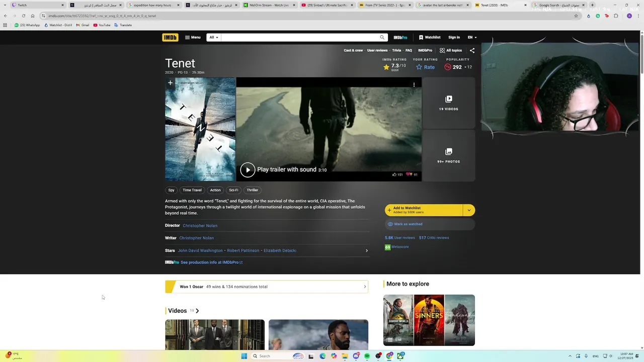Click Add to Watchlist button
Image resolution: width=644 pixels, height=362 pixels.
(424, 210)
